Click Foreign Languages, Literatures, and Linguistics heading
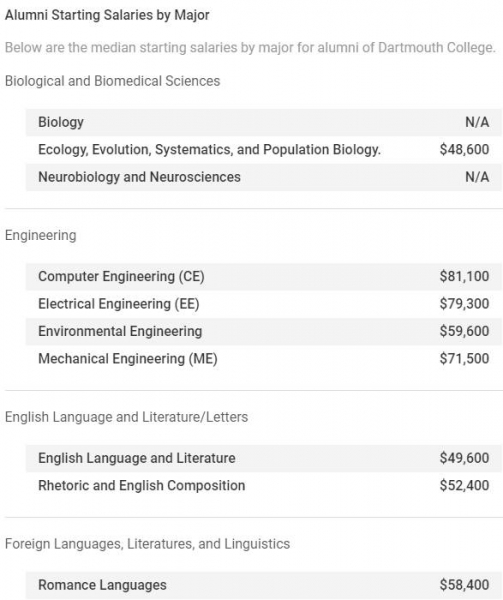The width and height of the screenshot is (503, 600). (x=147, y=544)
